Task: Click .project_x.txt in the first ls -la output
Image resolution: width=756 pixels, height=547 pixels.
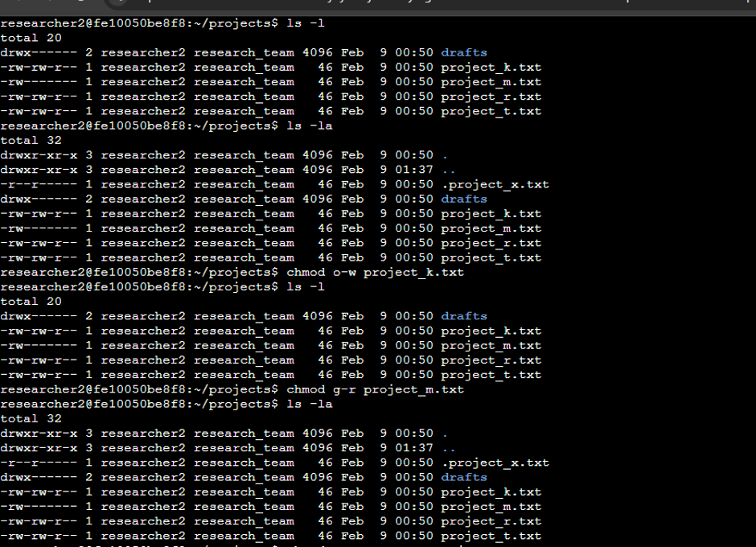Action: tap(495, 184)
